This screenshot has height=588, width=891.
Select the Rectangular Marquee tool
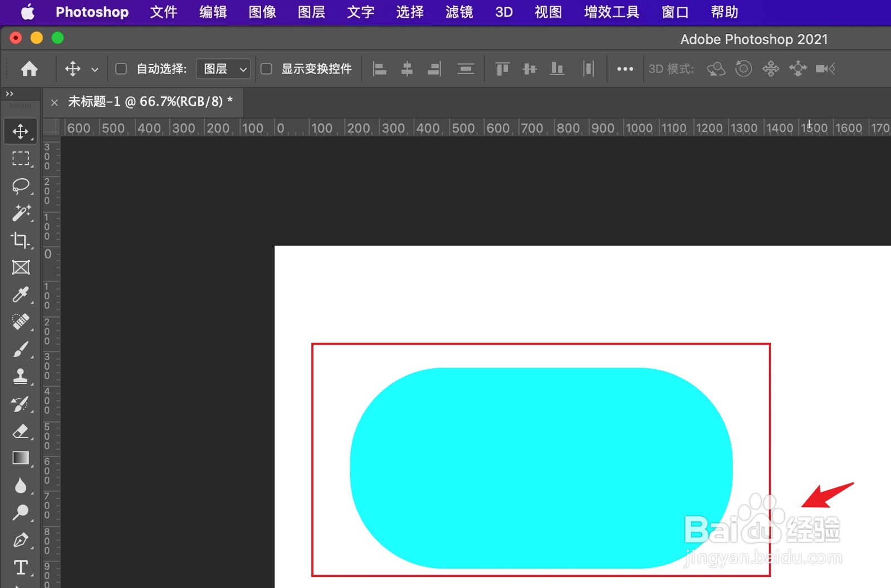21,159
